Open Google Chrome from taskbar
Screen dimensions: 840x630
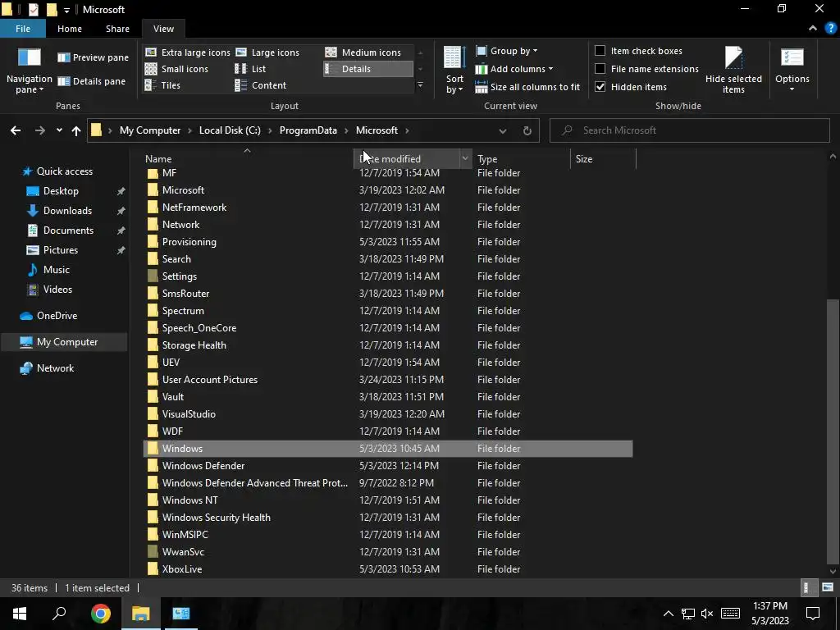pyautogui.click(x=100, y=614)
